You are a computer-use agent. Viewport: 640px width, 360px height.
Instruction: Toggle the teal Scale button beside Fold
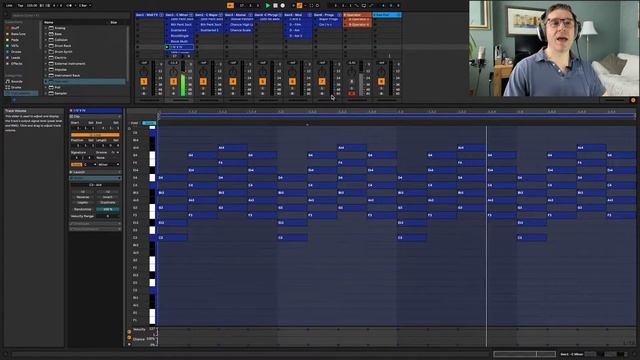pos(149,123)
